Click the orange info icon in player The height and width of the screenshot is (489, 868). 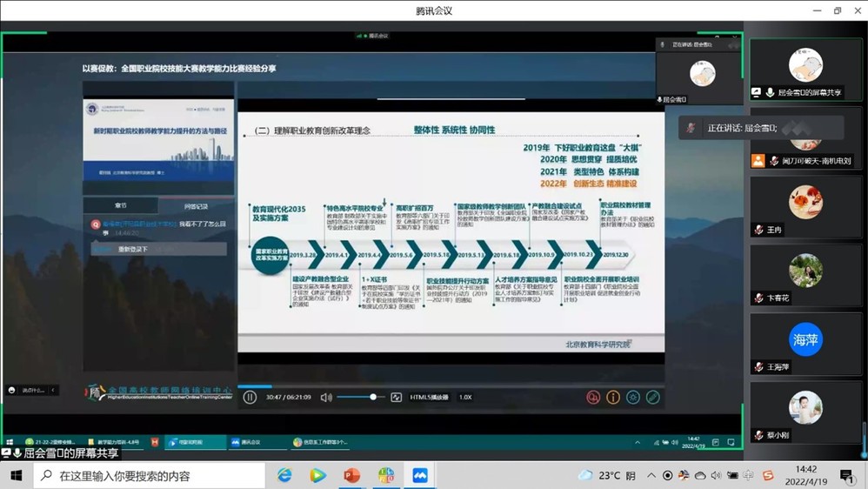[x=613, y=398]
